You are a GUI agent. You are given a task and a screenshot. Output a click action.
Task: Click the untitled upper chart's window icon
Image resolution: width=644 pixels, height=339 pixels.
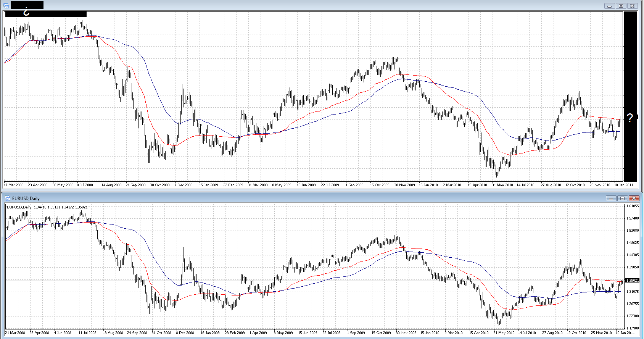[x=6, y=5]
